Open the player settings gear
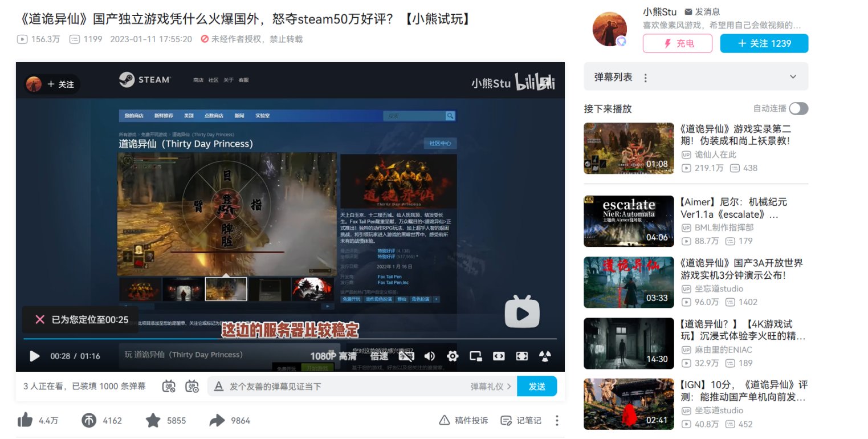Image resolution: width=868 pixels, height=439 pixels. pos(453,356)
